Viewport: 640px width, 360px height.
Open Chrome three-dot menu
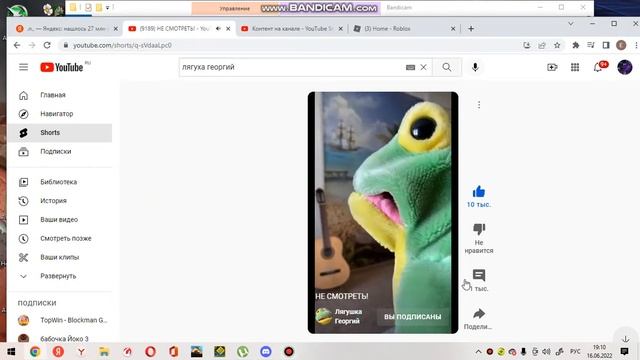tap(636, 45)
